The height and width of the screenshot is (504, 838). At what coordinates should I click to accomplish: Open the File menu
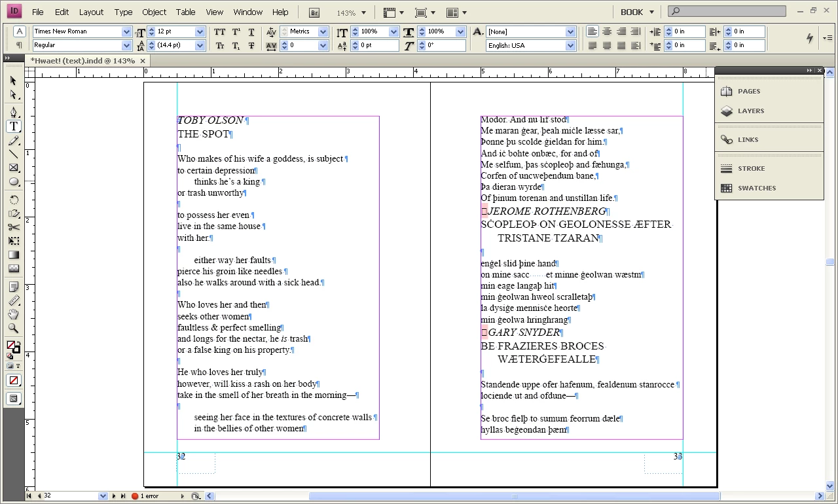click(38, 12)
